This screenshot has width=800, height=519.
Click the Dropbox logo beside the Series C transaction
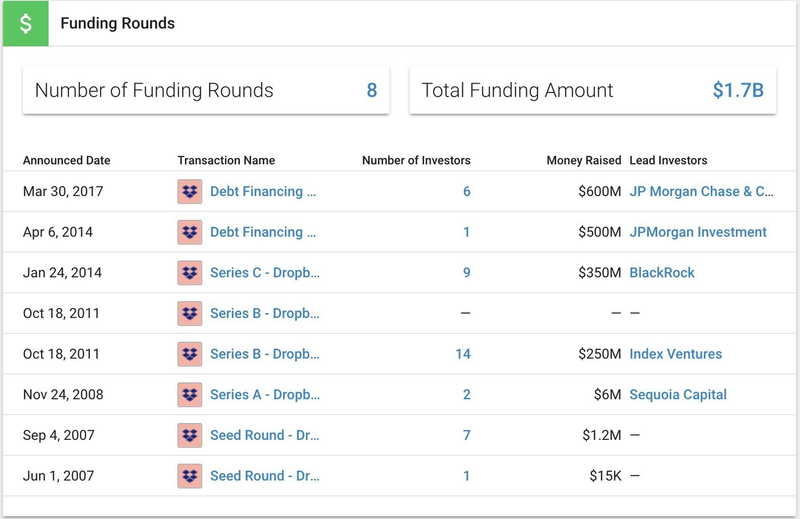click(x=190, y=273)
